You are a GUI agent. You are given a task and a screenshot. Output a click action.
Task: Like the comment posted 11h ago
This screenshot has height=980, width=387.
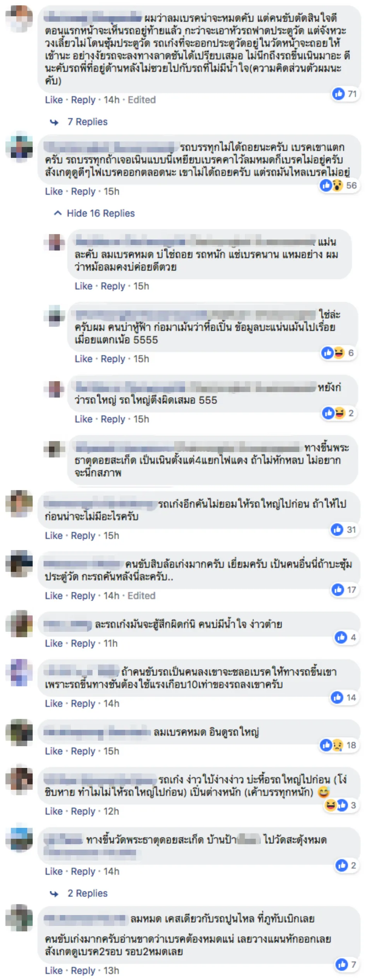point(54,643)
